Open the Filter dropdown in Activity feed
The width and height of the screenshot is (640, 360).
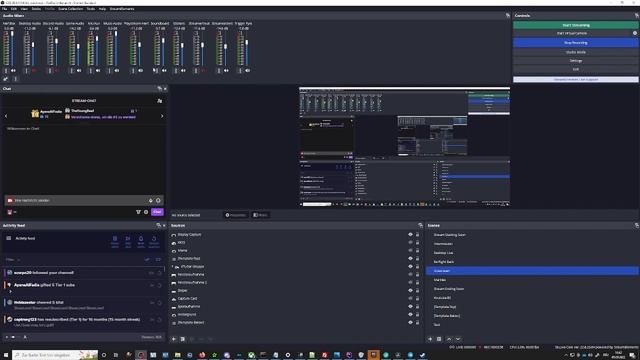coord(13,260)
